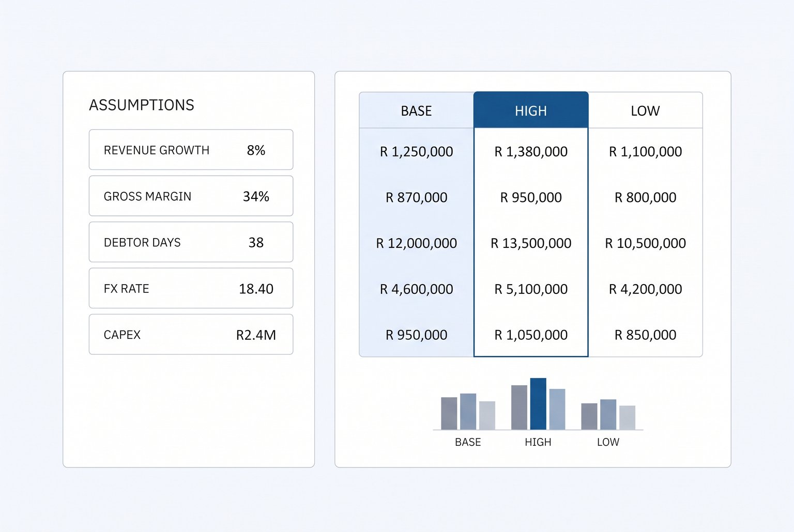Click the BASE chart axis label
794x532 pixels.
468,442
